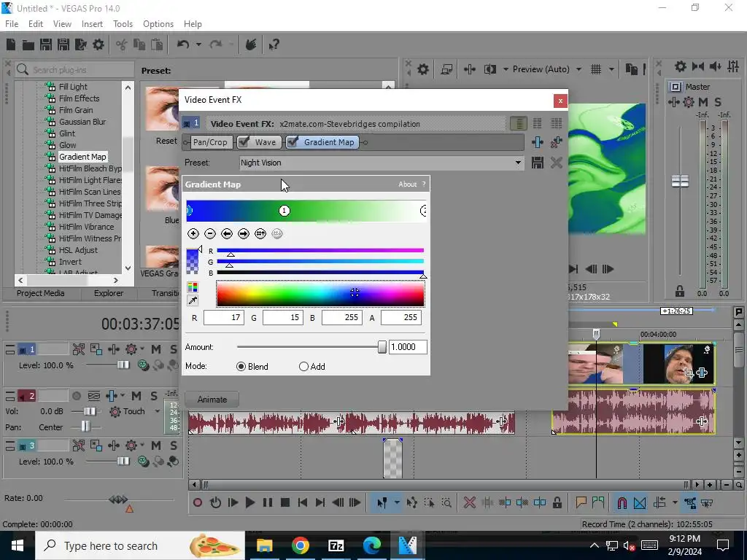This screenshot has height=560, width=747.
Task: Click the Master volume fader handle
Action: (680, 181)
